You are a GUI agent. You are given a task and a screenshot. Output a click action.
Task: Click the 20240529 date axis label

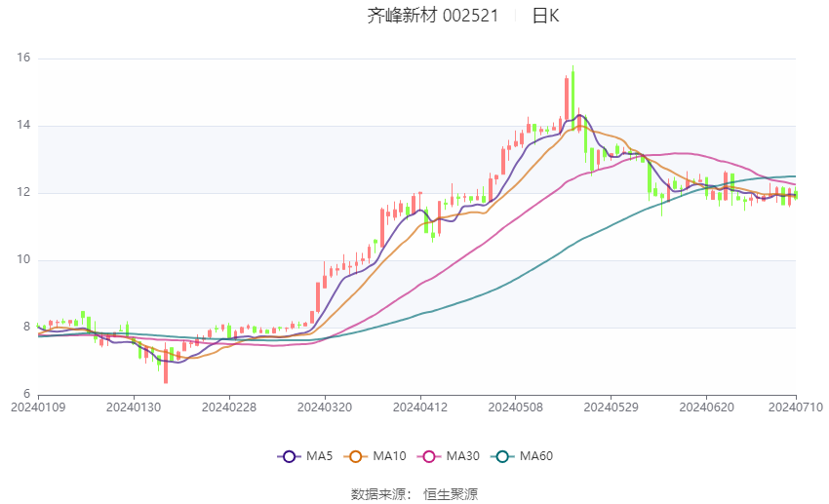(x=612, y=407)
